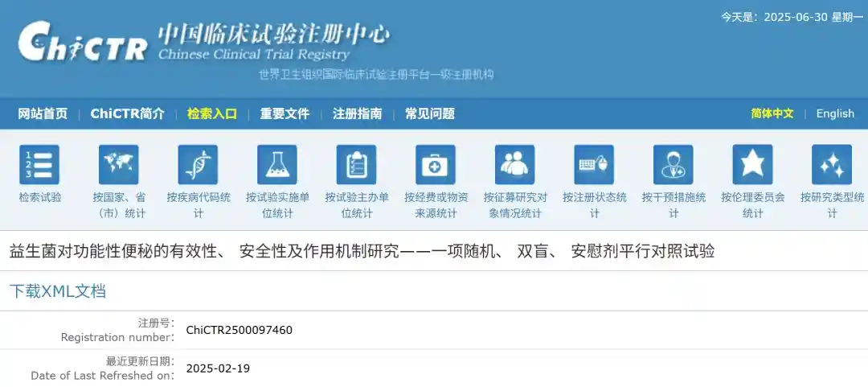
Task: Click the flask trial institution statistics icon
Action: (x=276, y=165)
